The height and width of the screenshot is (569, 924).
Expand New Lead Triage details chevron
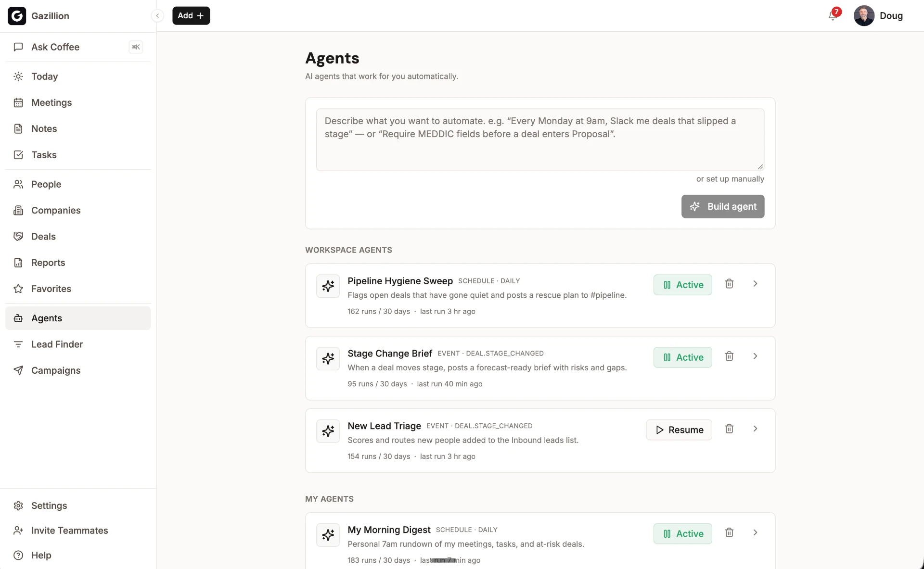[x=755, y=429]
